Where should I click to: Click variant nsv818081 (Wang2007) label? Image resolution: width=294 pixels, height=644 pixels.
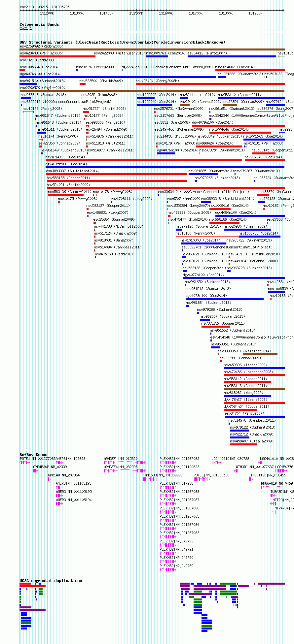click(114, 240)
